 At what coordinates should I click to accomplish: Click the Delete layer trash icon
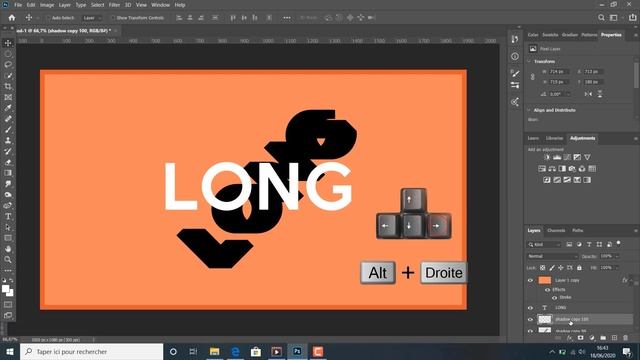pos(625,338)
